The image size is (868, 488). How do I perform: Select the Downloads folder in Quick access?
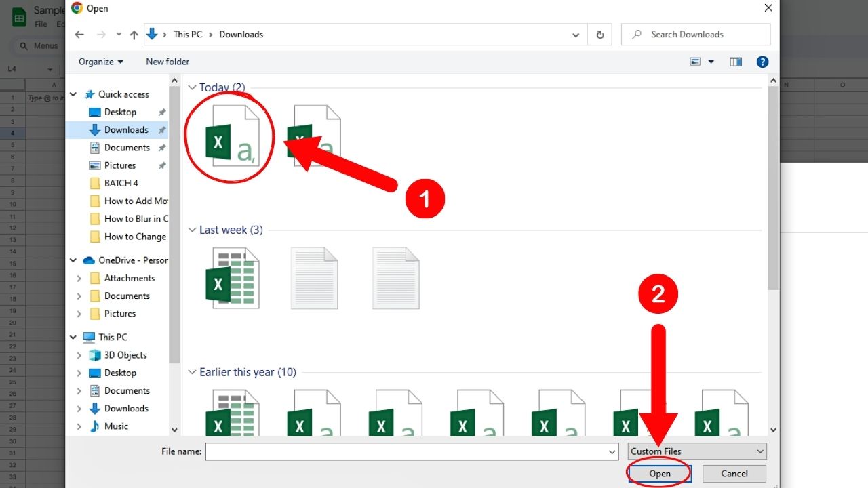pos(126,129)
